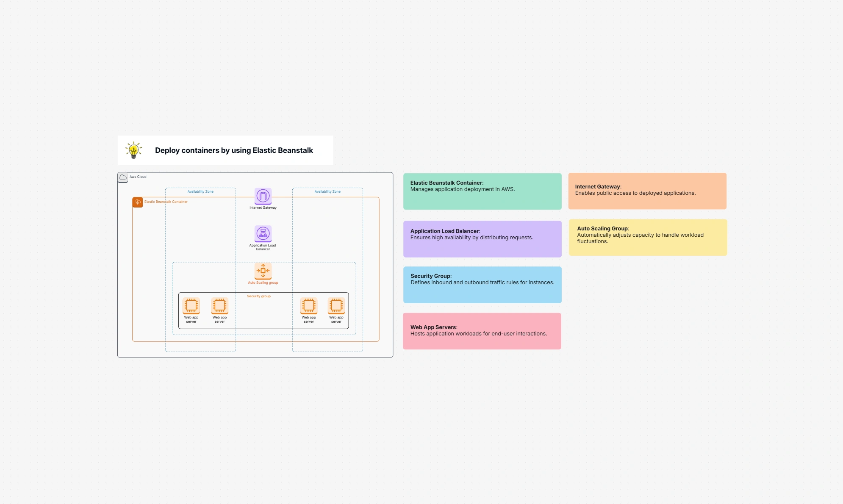843x504 pixels.
Task: Select the Internet Gateway icon in the diagram
Action: (263, 196)
